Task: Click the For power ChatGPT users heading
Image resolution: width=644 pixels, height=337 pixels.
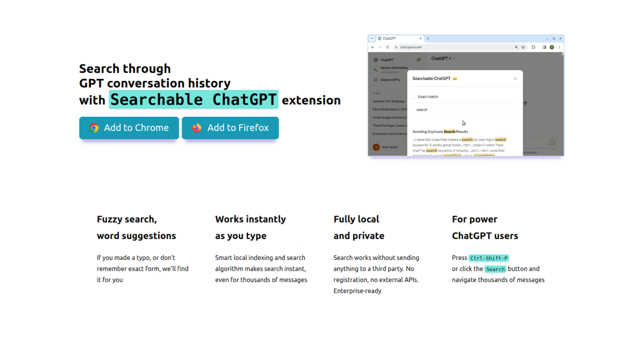Action: click(x=485, y=228)
